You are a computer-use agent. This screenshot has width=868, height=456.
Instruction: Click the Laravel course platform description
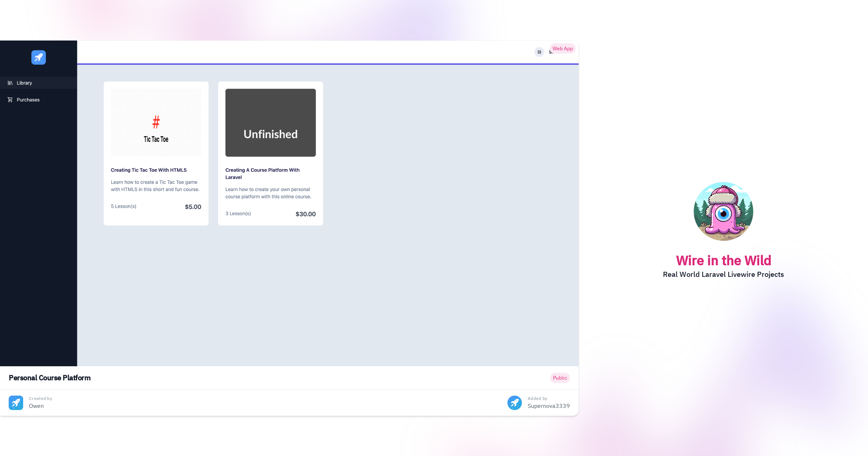point(268,193)
